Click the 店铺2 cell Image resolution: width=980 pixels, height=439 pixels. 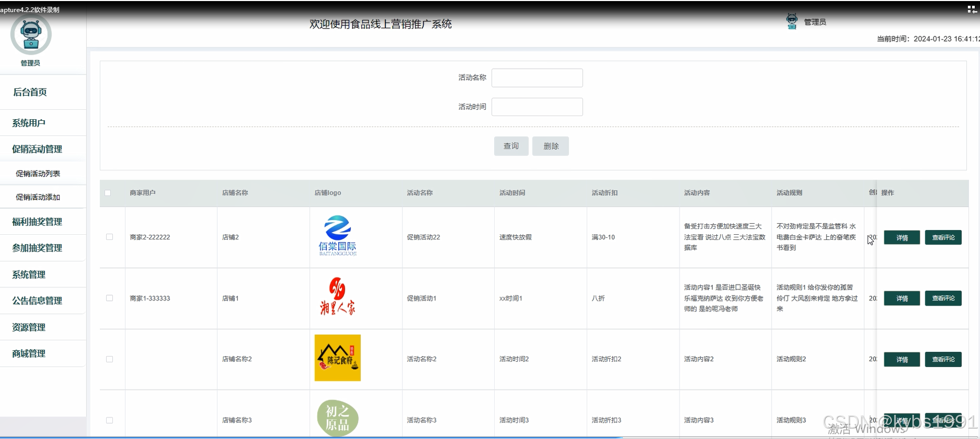tap(231, 237)
